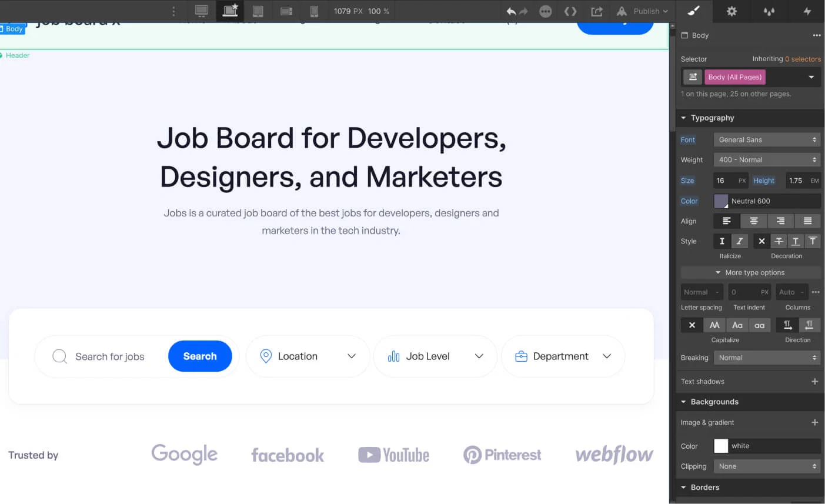Switch to the tablet breakpoint
Image resolution: width=825 pixels, height=504 pixels.
pos(258,11)
